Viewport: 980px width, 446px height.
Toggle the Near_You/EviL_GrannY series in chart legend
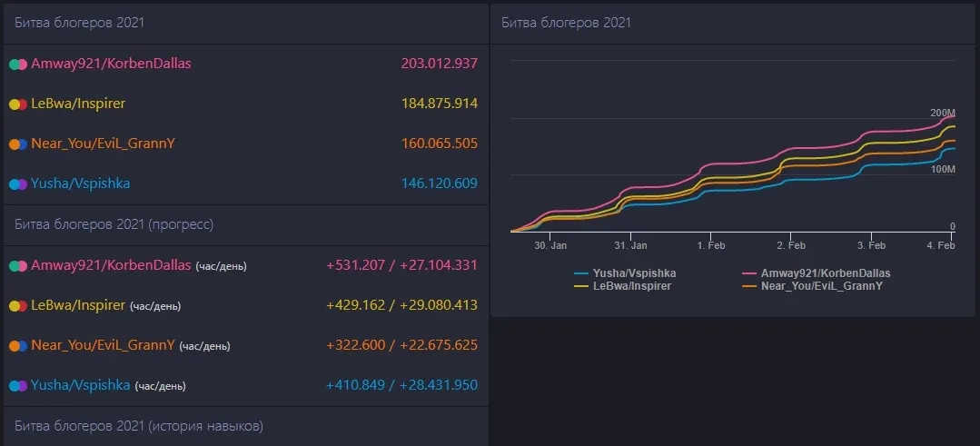822,286
